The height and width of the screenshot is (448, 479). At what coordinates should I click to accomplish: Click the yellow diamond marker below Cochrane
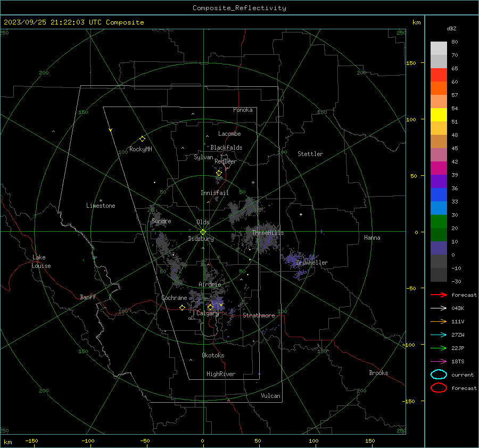182,308
